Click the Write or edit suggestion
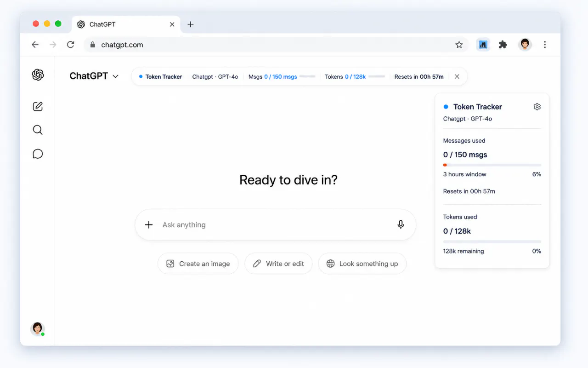Viewport: 588px width, 368px height. point(278,264)
